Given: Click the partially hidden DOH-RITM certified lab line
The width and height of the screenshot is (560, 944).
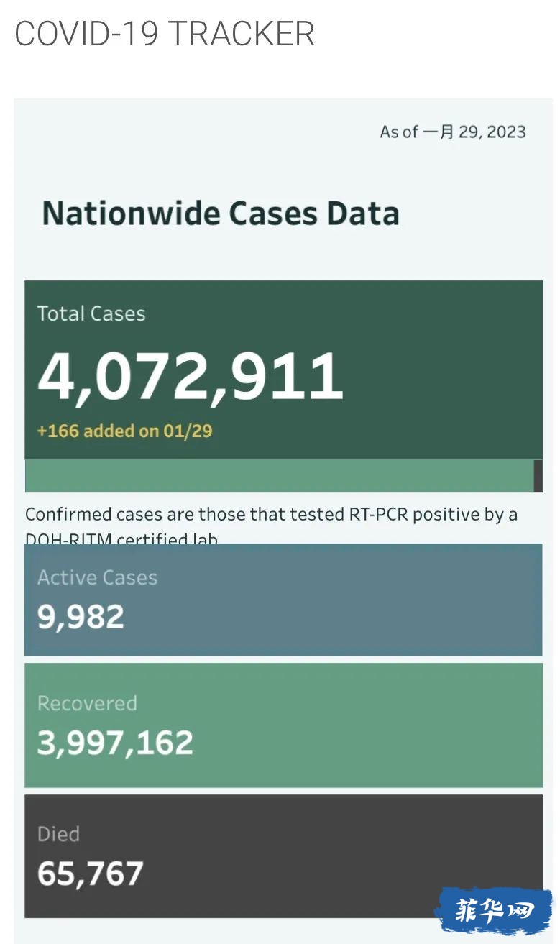Looking at the screenshot, I should (121, 538).
